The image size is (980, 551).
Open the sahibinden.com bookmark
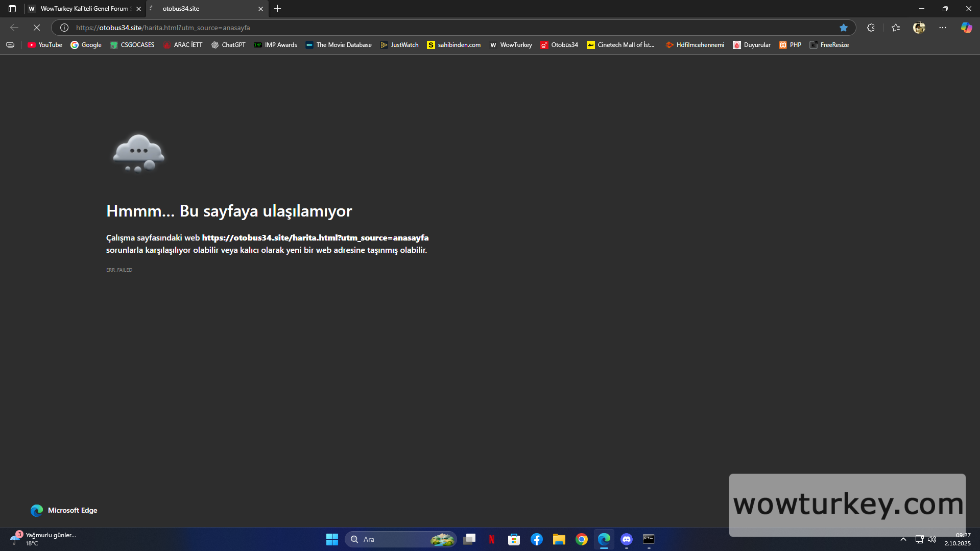[x=454, y=45]
